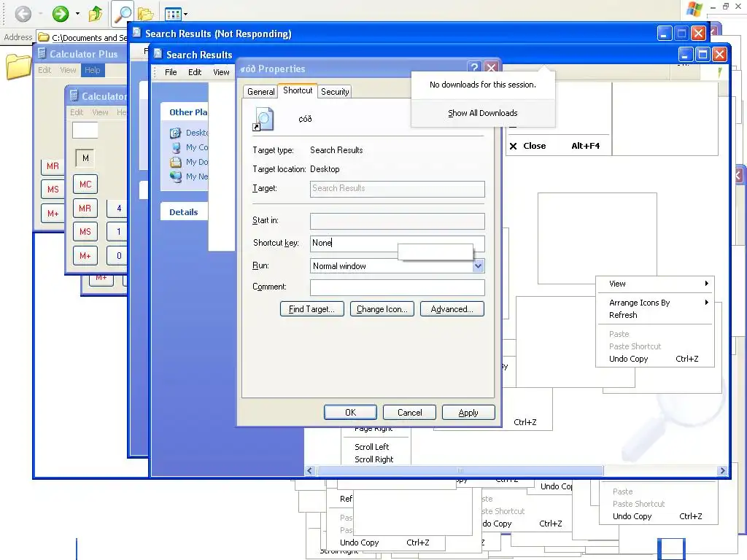This screenshot has height=560, width=747.
Task: Switch to the Security tab
Action: [335, 92]
